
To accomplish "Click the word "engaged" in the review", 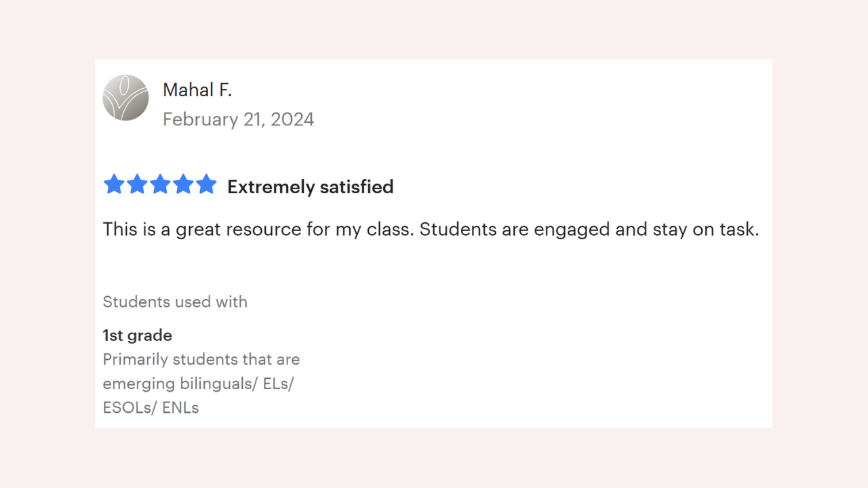I will (572, 230).
